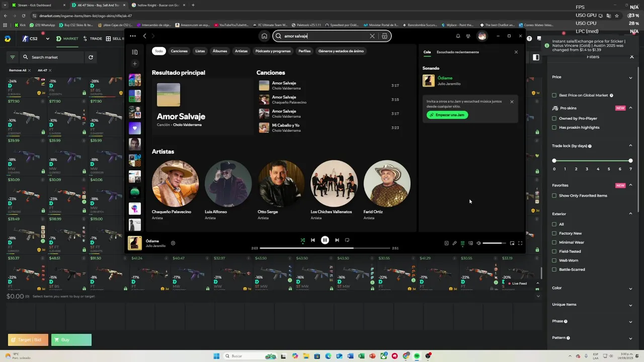Toggle the Spotify queue icon
644x362 pixels.
(x=462, y=243)
